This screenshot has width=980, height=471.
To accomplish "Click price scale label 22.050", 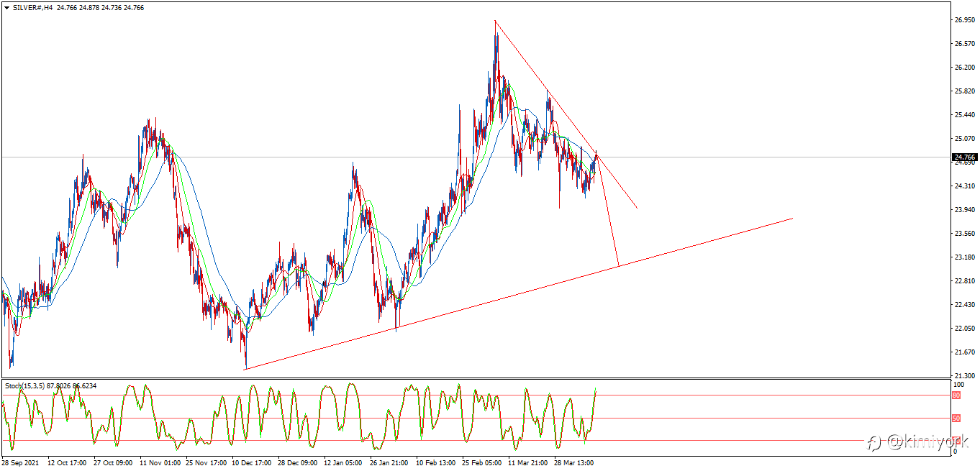I will pyautogui.click(x=964, y=329).
